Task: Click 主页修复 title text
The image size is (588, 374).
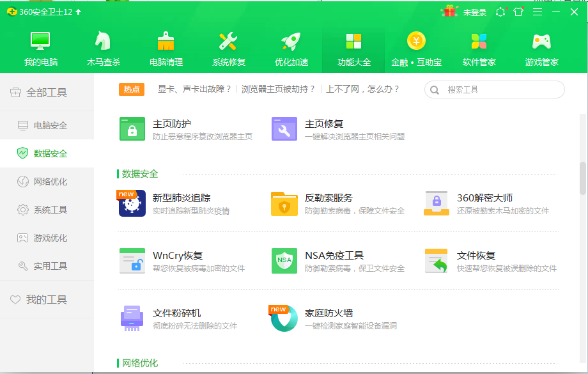Action: click(324, 124)
